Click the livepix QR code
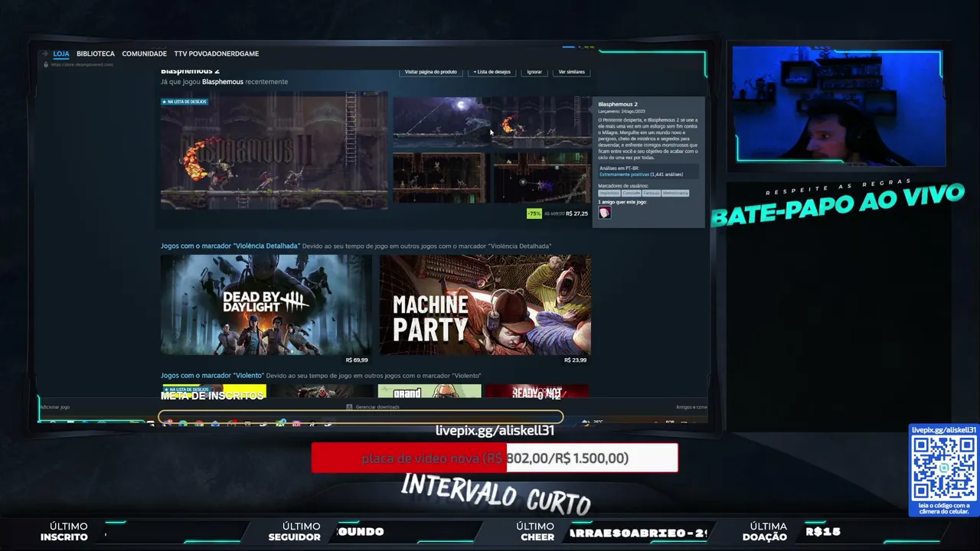This screenshot has height=551, width=980. (x=944, y=468)
